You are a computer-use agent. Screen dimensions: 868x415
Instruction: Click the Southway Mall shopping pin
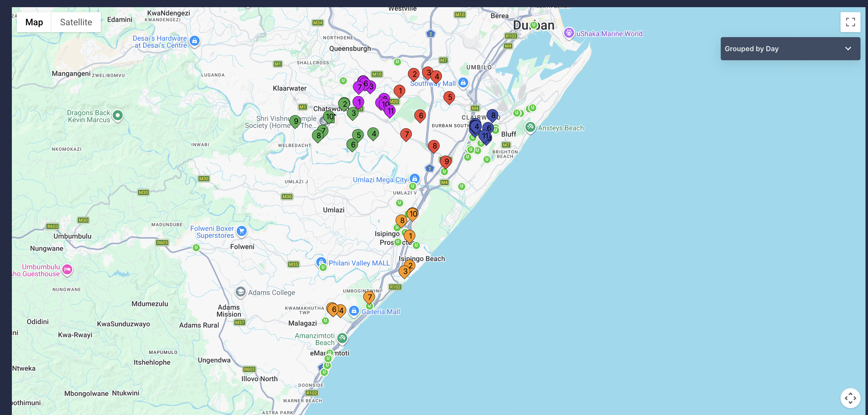[x=463, y=82]
